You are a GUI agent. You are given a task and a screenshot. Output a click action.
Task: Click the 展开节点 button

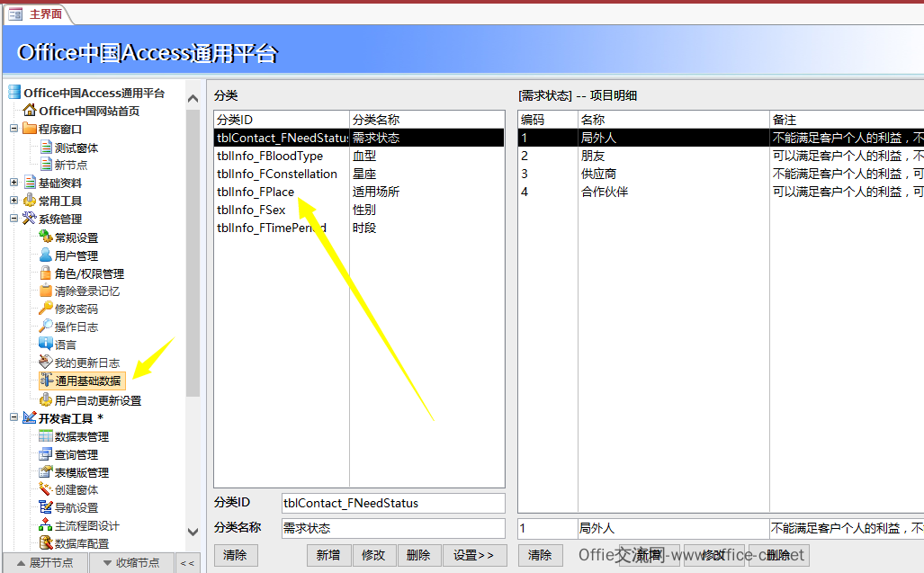point(45,563)
